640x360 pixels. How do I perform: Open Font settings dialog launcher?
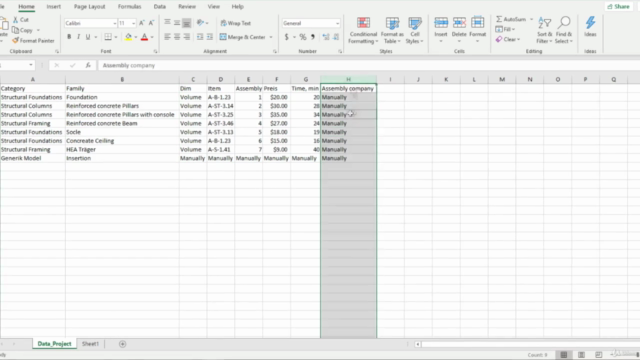coord(156,51)
